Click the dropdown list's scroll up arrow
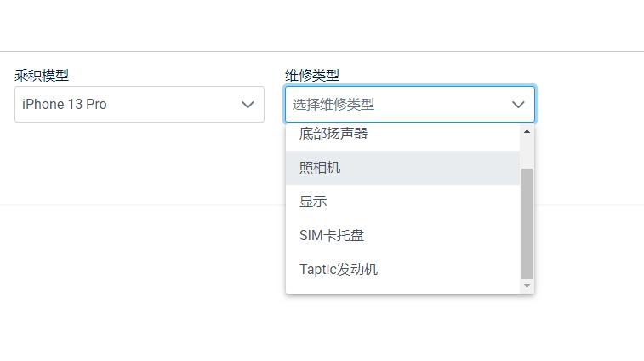 tap(527, 132)
